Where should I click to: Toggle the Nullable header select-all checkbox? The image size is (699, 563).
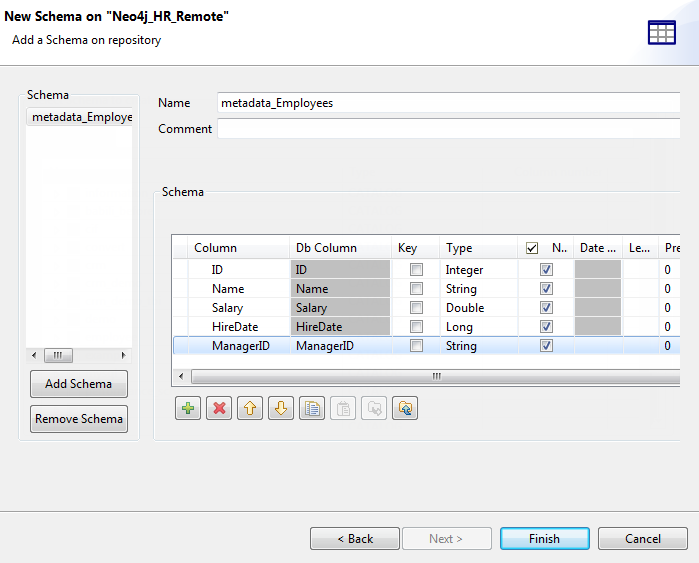click(x=532, y=248)
